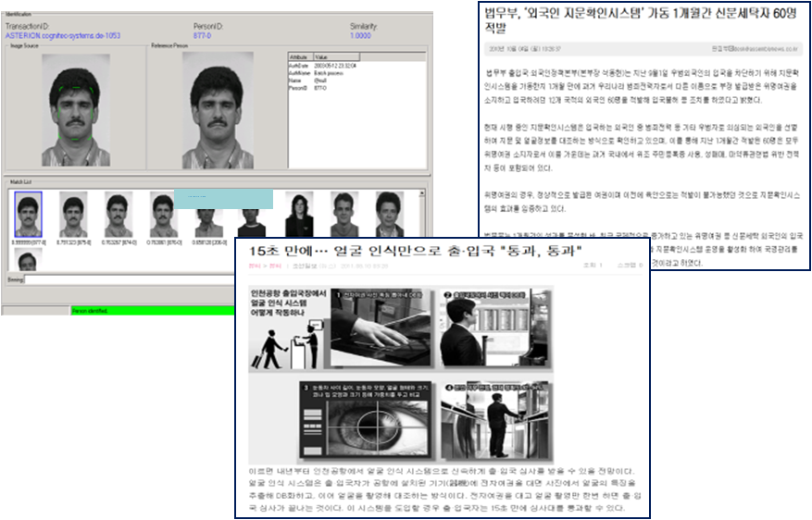Click the 스크랩 scrap counter in face article
This screenshot has width=812, height=520.
click(x=630, y=266)
